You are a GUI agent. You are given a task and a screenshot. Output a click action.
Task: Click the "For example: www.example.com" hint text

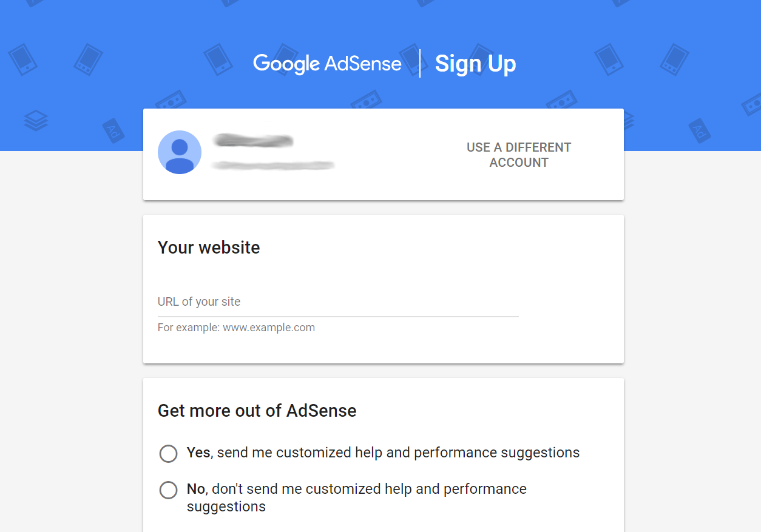pyautogui.click(x=236, y=328)
